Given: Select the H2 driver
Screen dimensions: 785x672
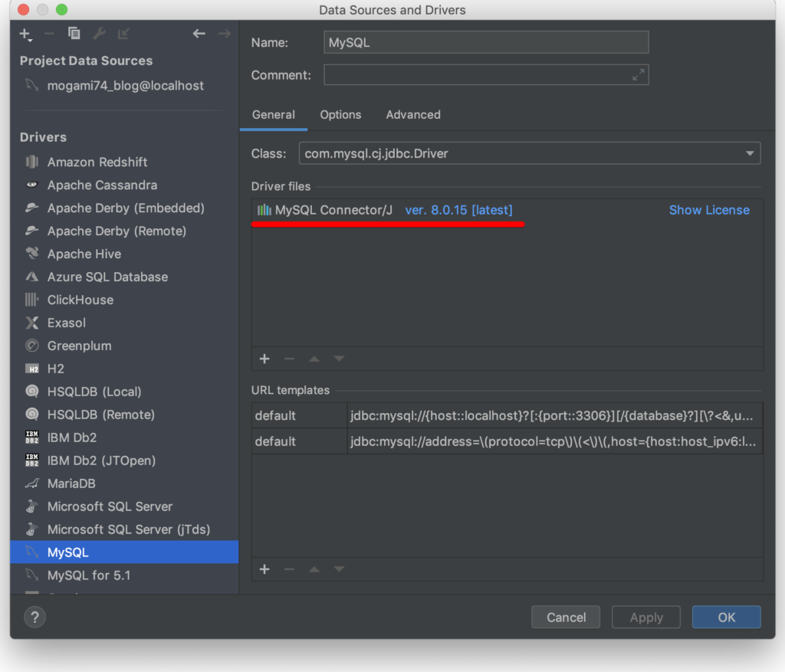Looking at the screenshot, I should (x=124, y=369).
